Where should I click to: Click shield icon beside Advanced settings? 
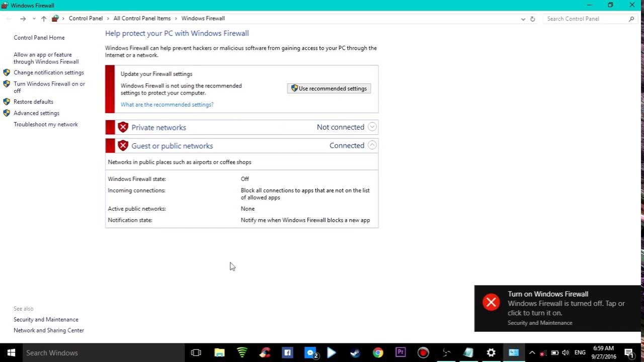(7, 113)
